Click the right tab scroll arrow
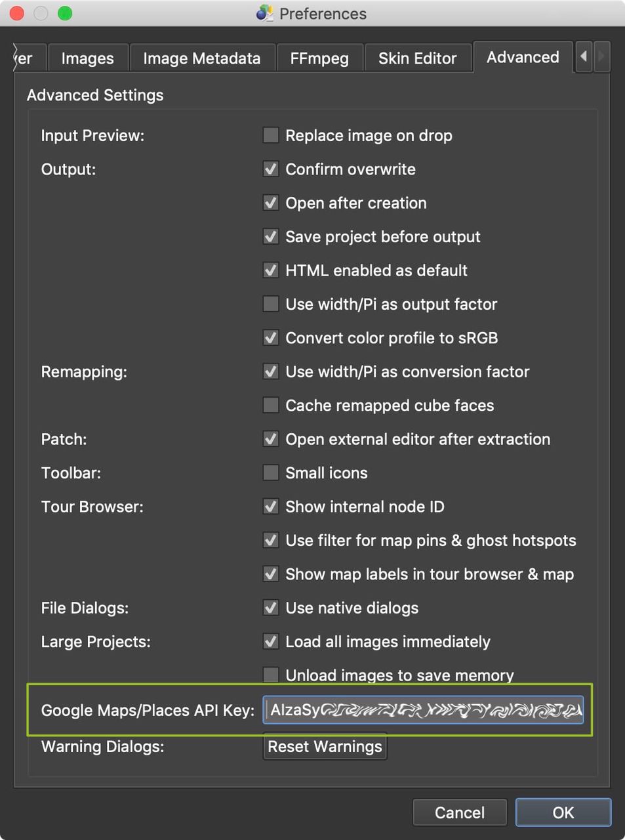Screen dimensions: 625x840 click(602, 57)
